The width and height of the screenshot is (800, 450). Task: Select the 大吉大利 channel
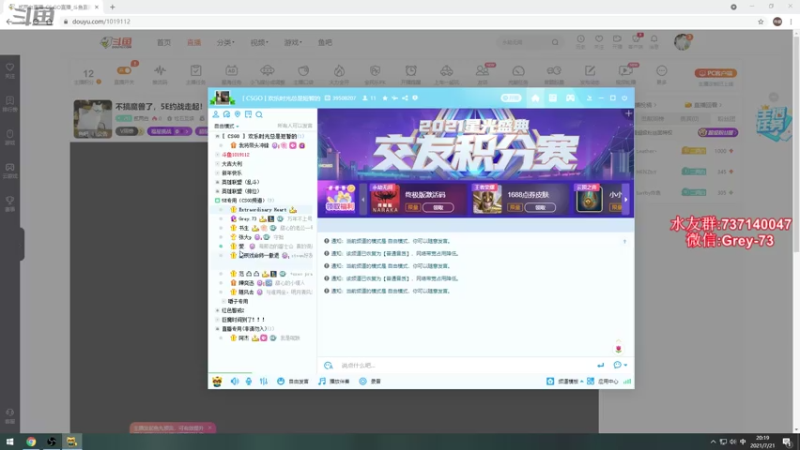(232, 164)
